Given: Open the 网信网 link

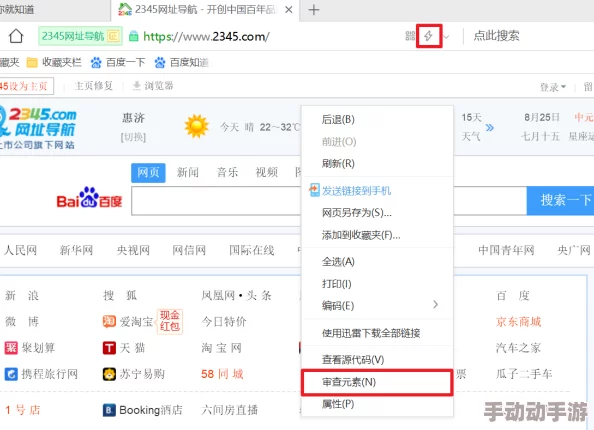Looking at the screenshot, I should click(x=189, y=250).
